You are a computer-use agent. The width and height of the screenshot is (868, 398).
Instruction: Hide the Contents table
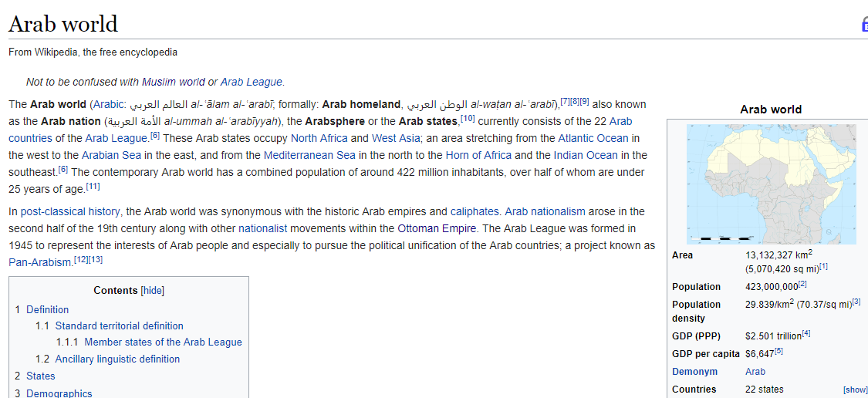pyautogui.click(x=154, y=291)
